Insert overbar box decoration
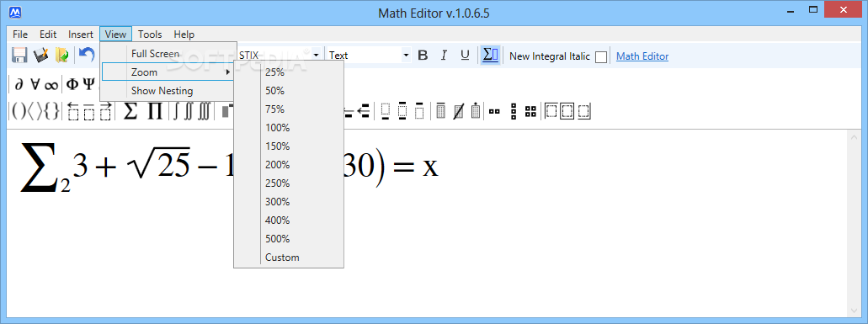 tap(88, 111)
